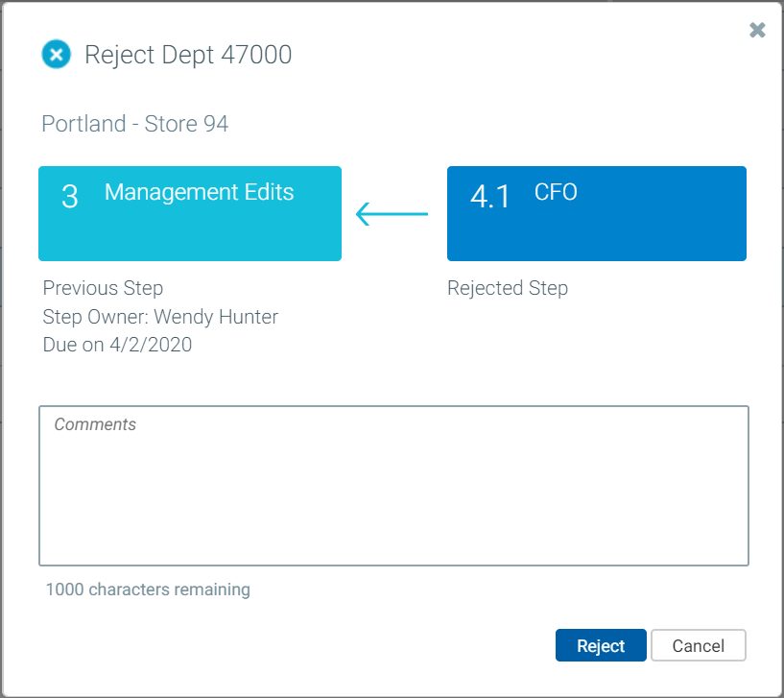The image size is (784, 698).
Task: Click the CFO label text
Action: [556, 192]
